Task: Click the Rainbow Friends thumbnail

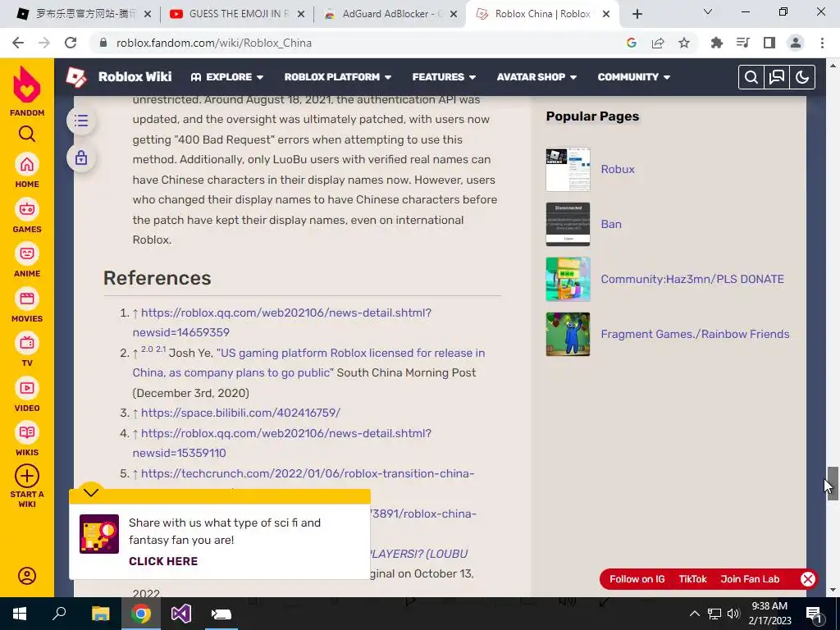Action: pos(568,335)
